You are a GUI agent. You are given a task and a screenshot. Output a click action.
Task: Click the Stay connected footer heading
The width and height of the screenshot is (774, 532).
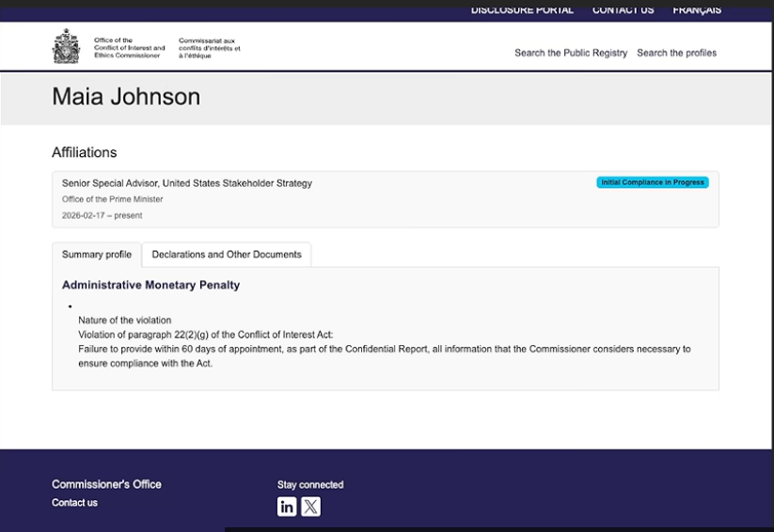pos(310,485)
